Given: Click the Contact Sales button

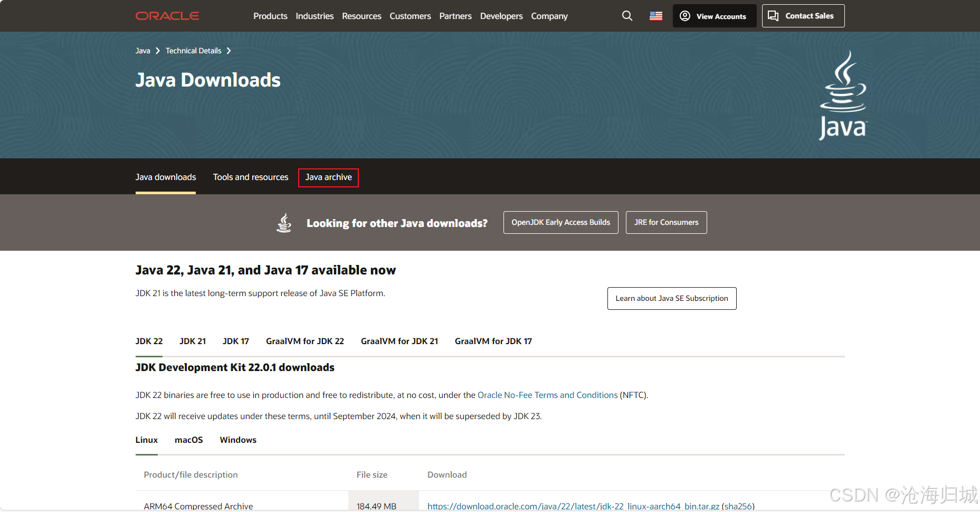Looking at the screenshot, I should tap(803, 16).
